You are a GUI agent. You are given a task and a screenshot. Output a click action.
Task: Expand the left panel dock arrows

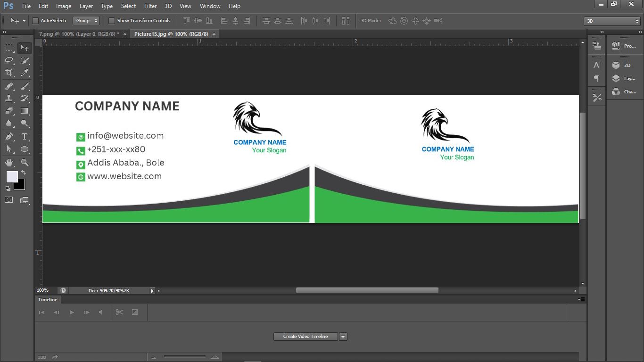[602, 32]
